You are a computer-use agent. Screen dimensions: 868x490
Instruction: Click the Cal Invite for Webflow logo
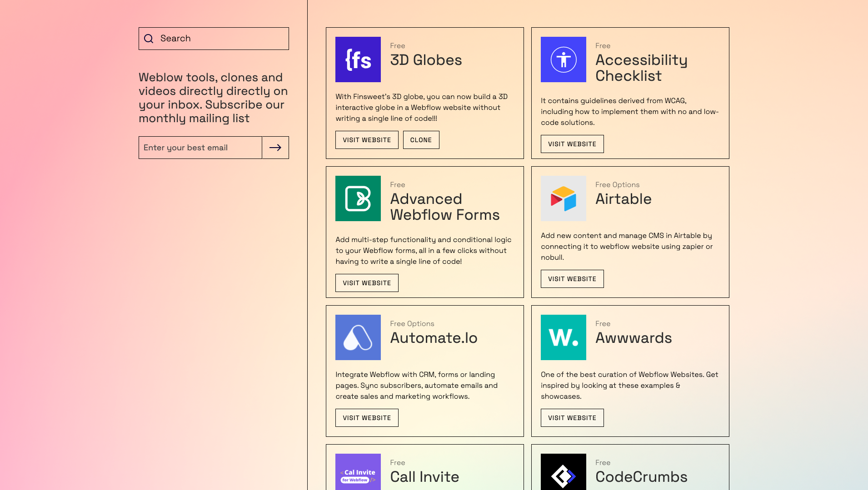(358, 472)
